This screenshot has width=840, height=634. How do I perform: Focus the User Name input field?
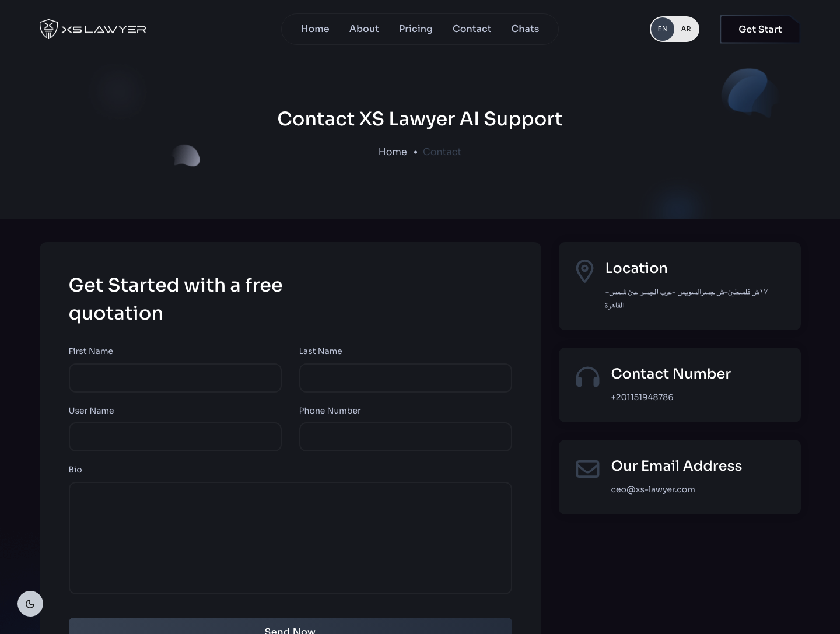(x=175, y=437)
